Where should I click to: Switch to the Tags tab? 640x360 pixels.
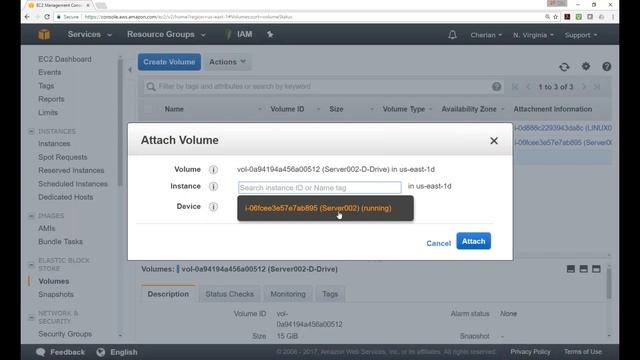click(x=330, y=294)
